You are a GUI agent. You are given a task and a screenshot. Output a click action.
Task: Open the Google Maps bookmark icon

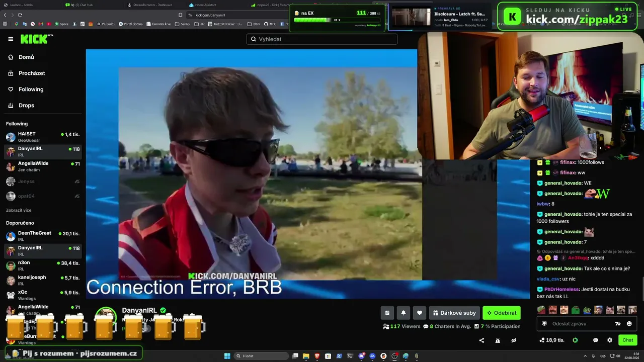point(17,24)
